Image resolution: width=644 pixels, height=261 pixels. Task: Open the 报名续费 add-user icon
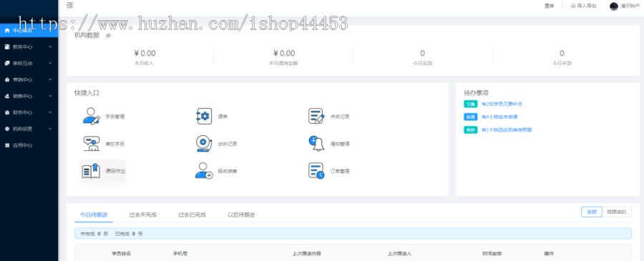coord(204,171)
